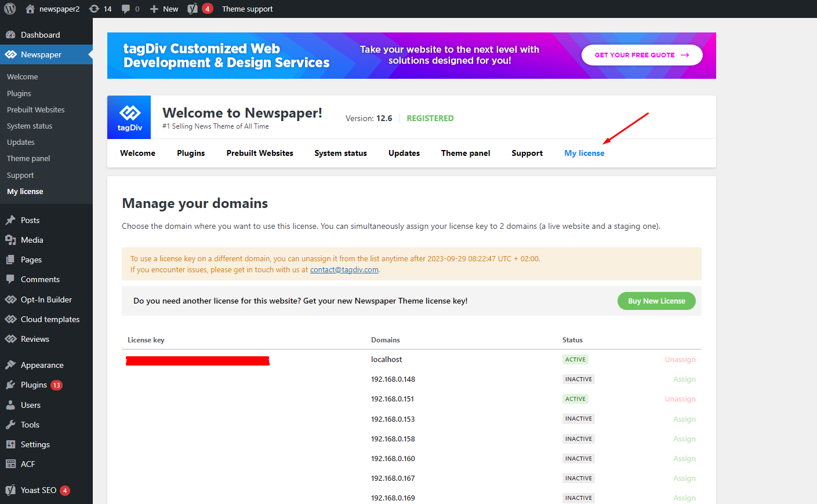Open Theme support in admin bar

click(x=247, y=9)
